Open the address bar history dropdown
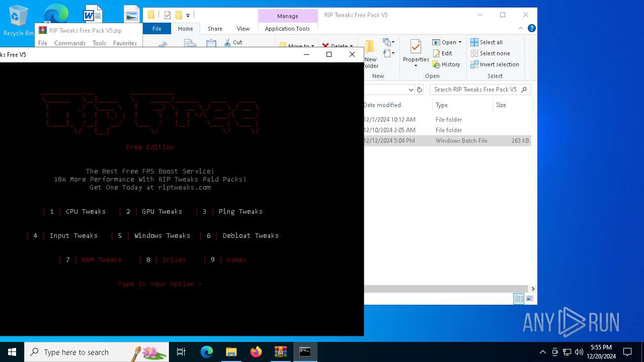This screenshot has width=644, height=362. [411, 89]
